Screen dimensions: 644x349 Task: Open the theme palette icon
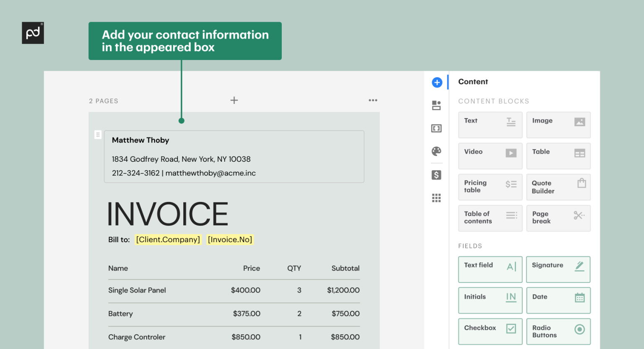pyautogui.click(x=436, y=151)
